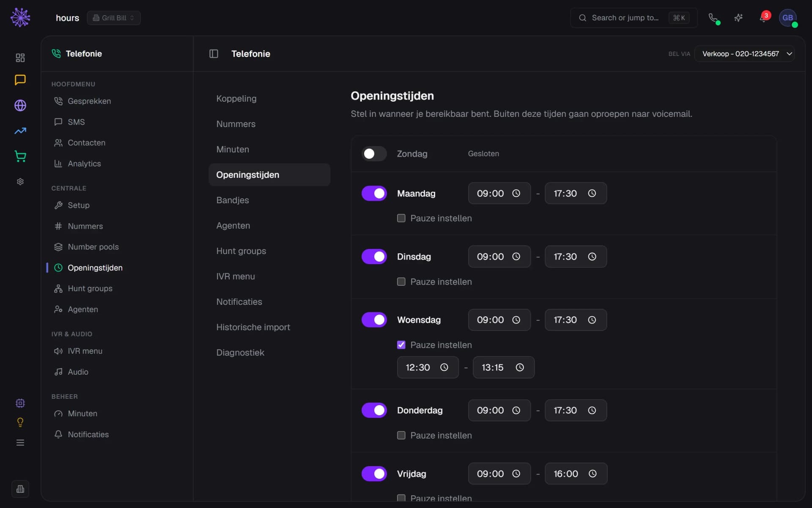Click the snowflake app logo
This screenshot has height=508, width=812.
pos(20,17)
